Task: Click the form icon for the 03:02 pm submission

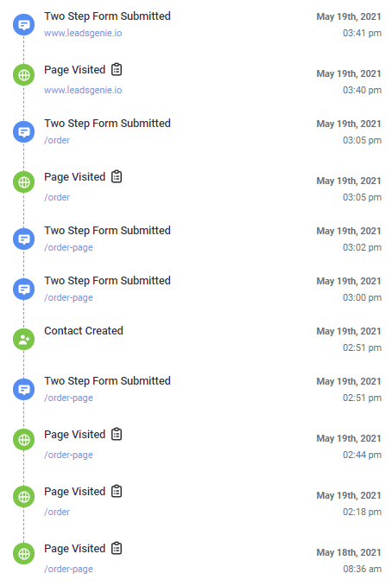Action: click(x=24, y=239)
